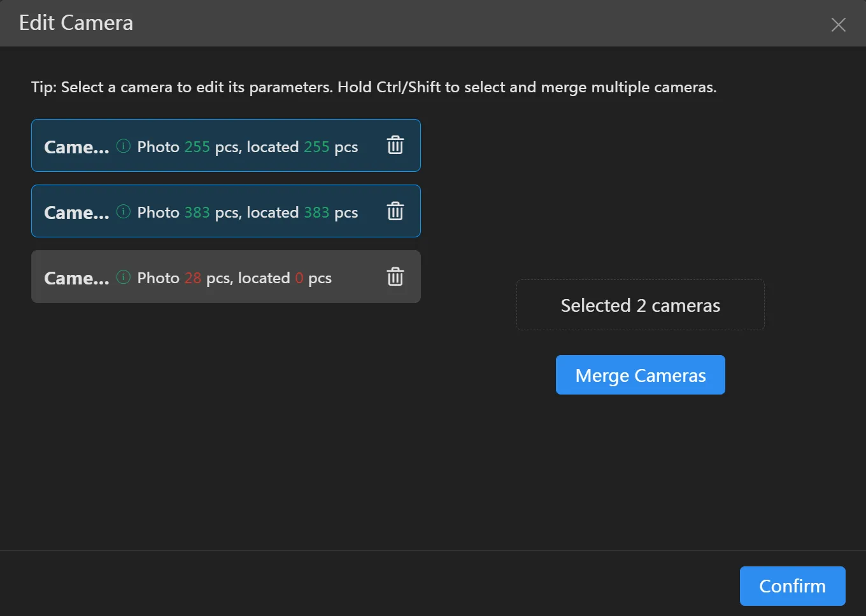
Task: Click trash icon for the 28-photo camera
Action: click(395, 277)
